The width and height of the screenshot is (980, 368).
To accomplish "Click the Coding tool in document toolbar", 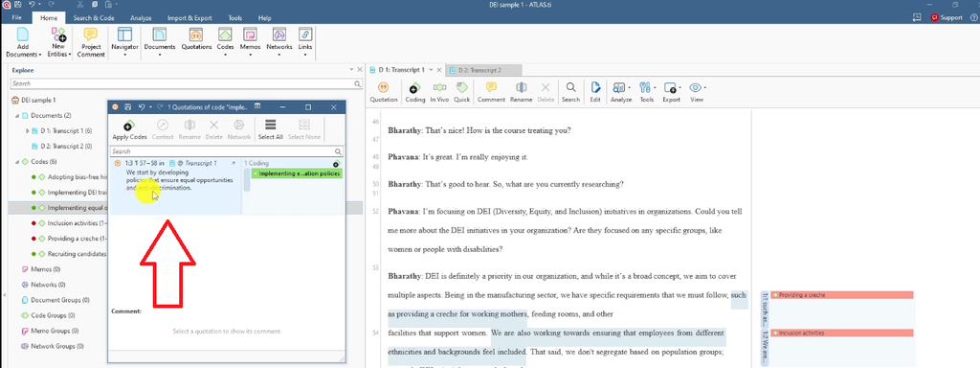I will point(415,92).
